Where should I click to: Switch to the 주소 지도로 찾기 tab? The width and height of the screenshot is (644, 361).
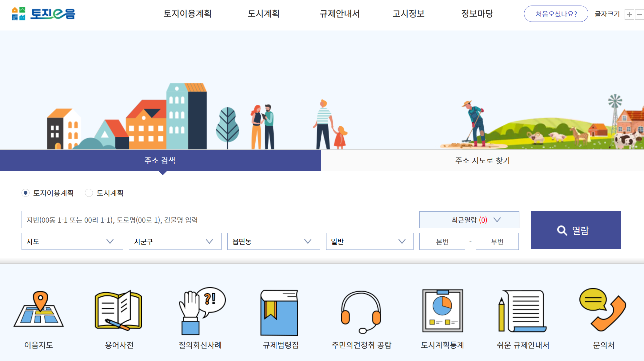482,160
